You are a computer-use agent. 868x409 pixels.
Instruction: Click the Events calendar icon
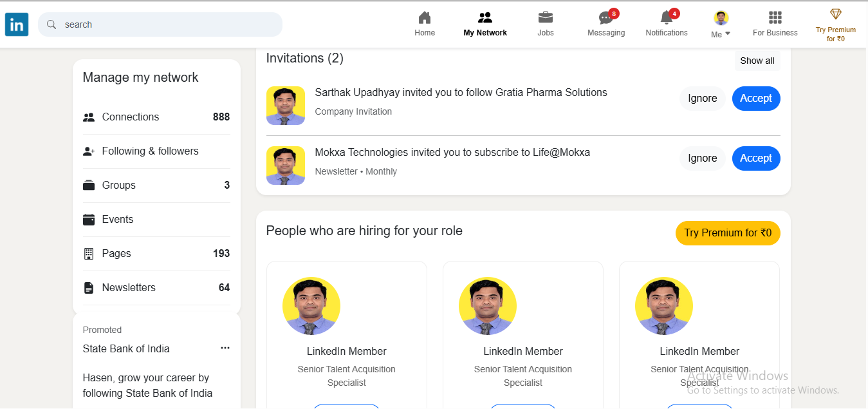click(89, 220)
